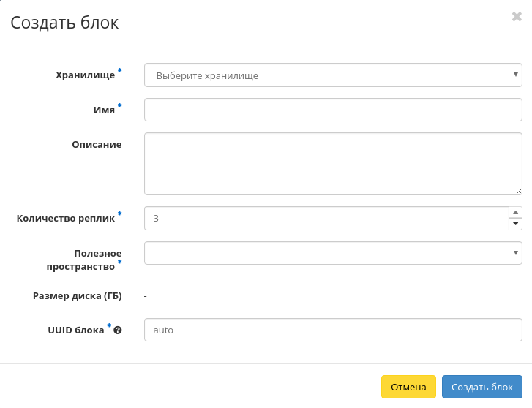Viewport: 532px width, 408px height.
Task: Click the Описание field label
Action: point(97,145)
